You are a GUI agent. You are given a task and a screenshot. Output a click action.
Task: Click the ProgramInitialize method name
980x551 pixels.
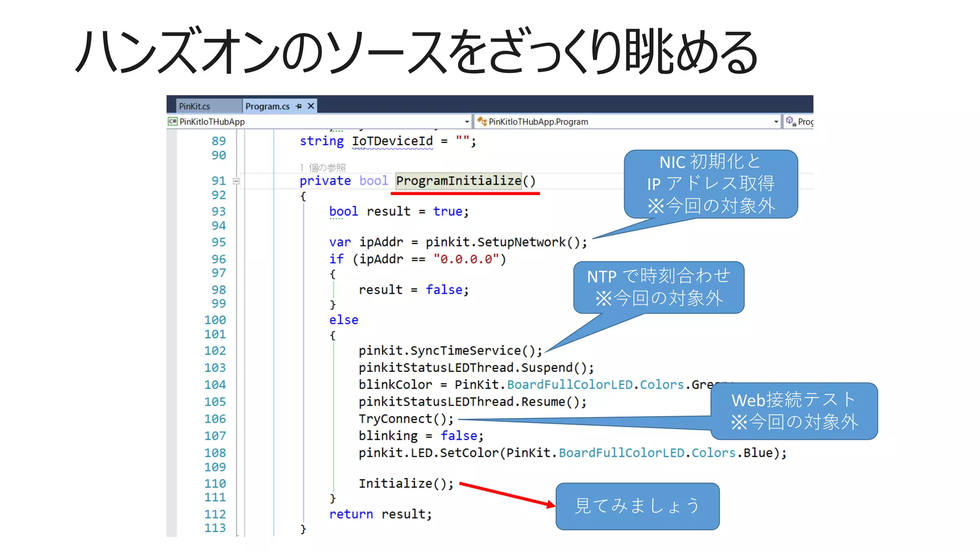[x=458, y=181]
